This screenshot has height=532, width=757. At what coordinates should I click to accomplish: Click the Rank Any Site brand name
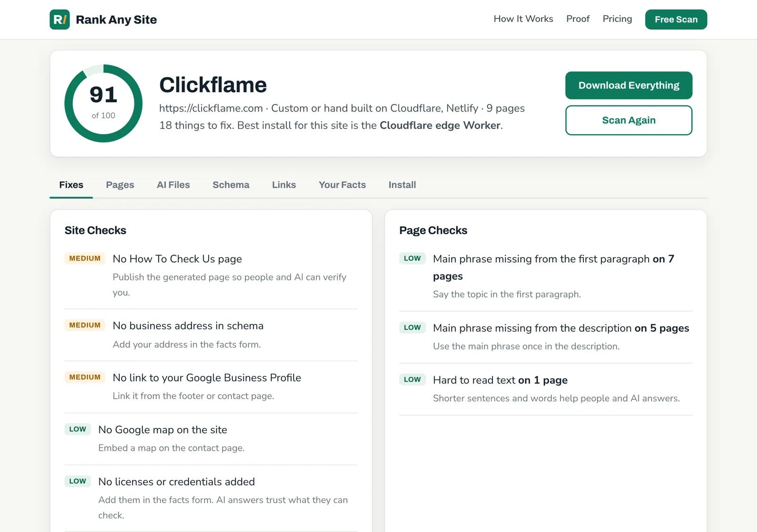click(x=116, y=19)
